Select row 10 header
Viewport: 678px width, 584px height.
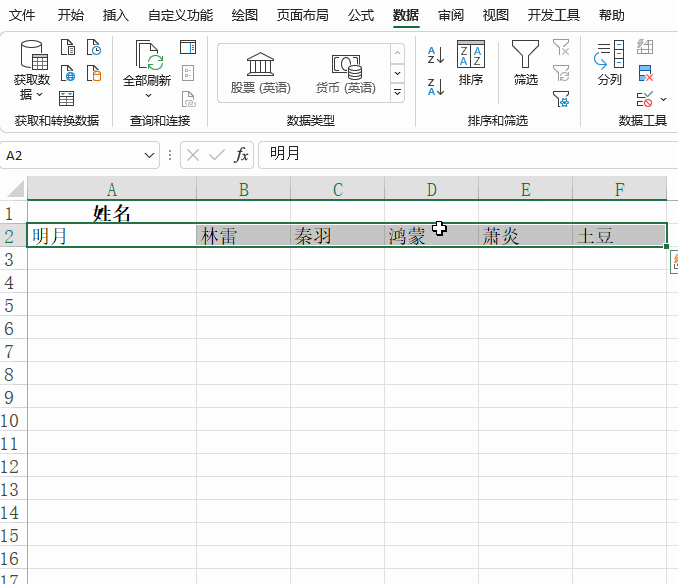tap(13, 420)
